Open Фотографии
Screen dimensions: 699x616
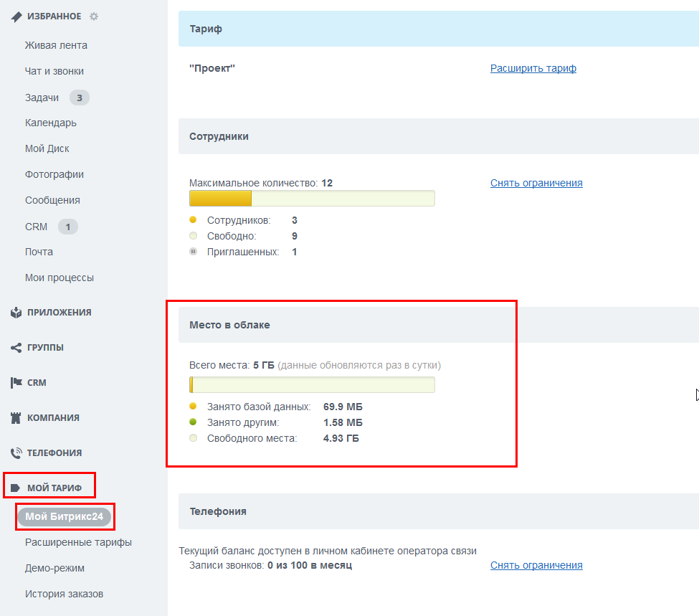tap(54, 174)
